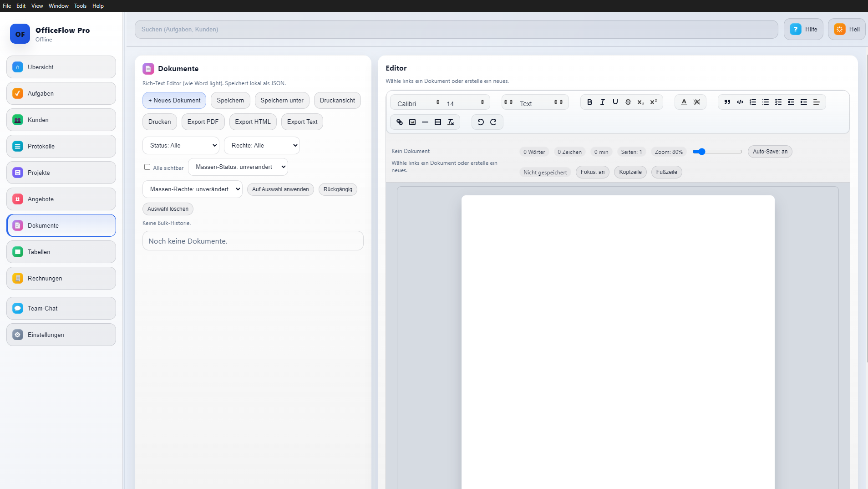Screen dimensions: 868x489
Task: Toggle the Hell light theme
Action: click(x=847, y=29)
